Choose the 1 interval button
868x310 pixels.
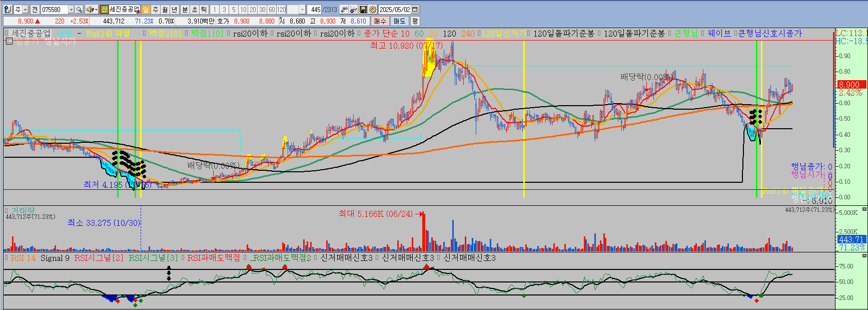coord(215,10)
